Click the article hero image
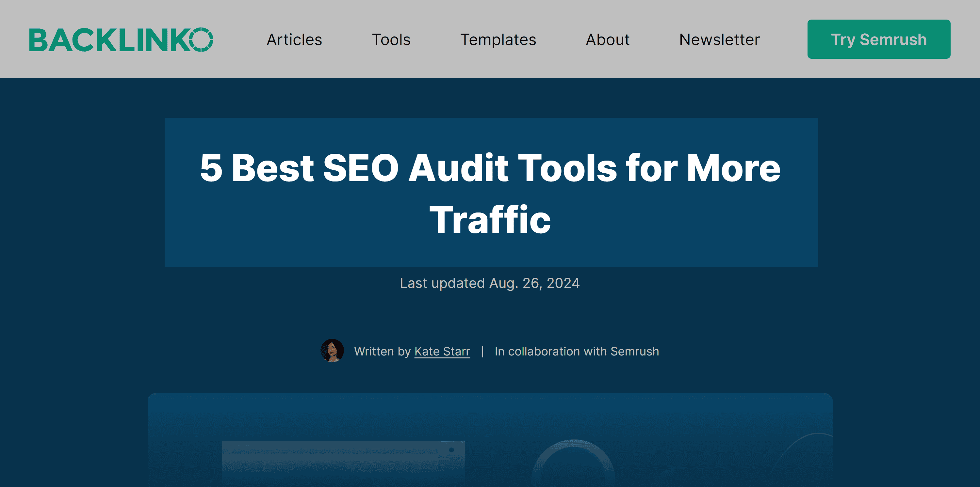This screenshot has width=980, height=487. tap(490, 440)
